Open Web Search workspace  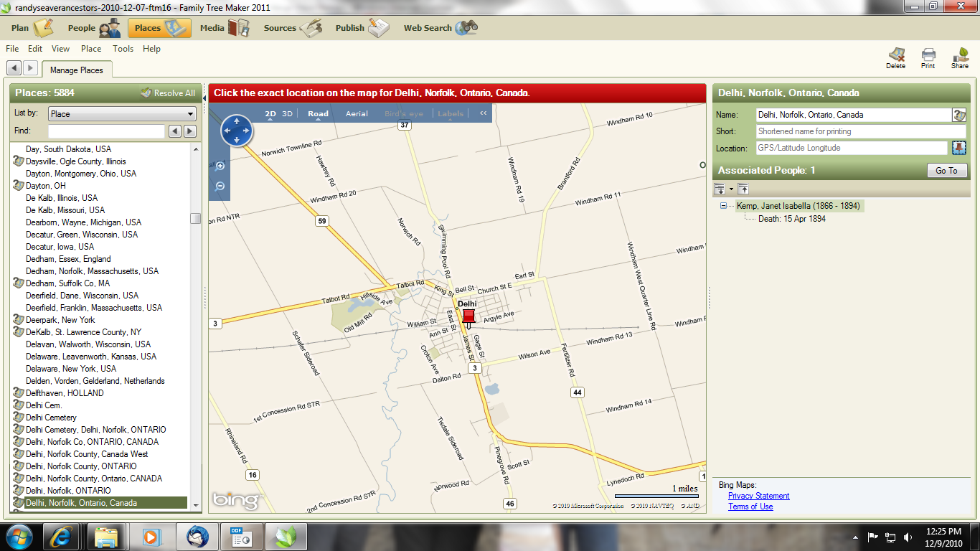click(440, 28)
